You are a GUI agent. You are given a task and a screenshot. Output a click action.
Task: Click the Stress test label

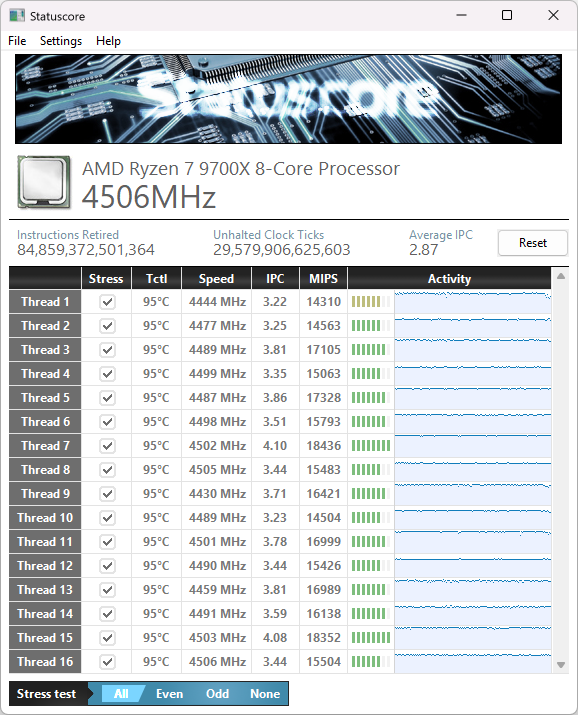coord(46,694)
